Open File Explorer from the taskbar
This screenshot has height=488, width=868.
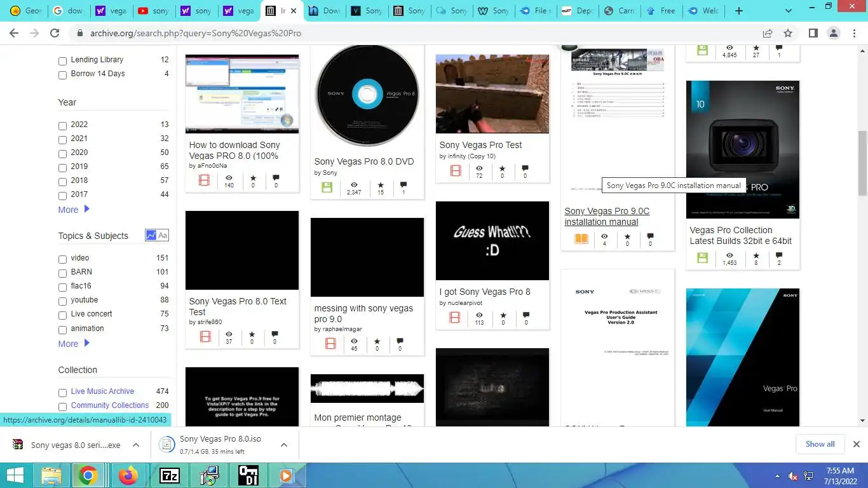tap(51, 475)
